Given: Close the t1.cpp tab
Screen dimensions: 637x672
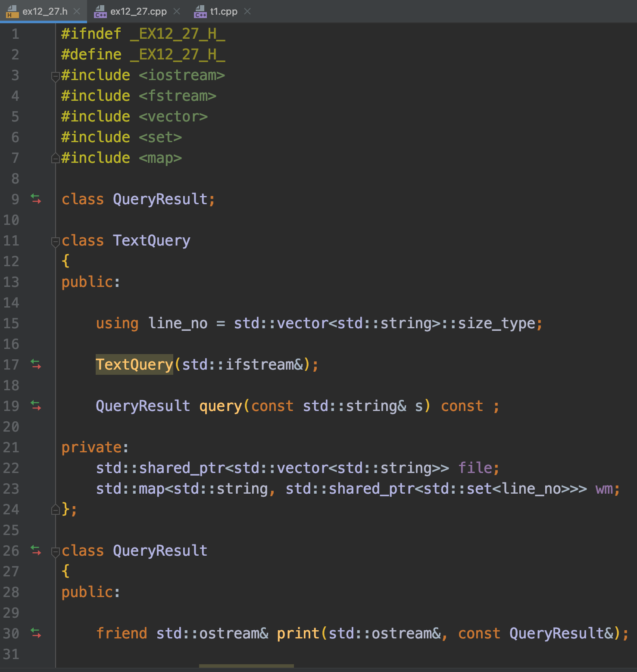Looking at the screenshot, I should click(247, 12).
